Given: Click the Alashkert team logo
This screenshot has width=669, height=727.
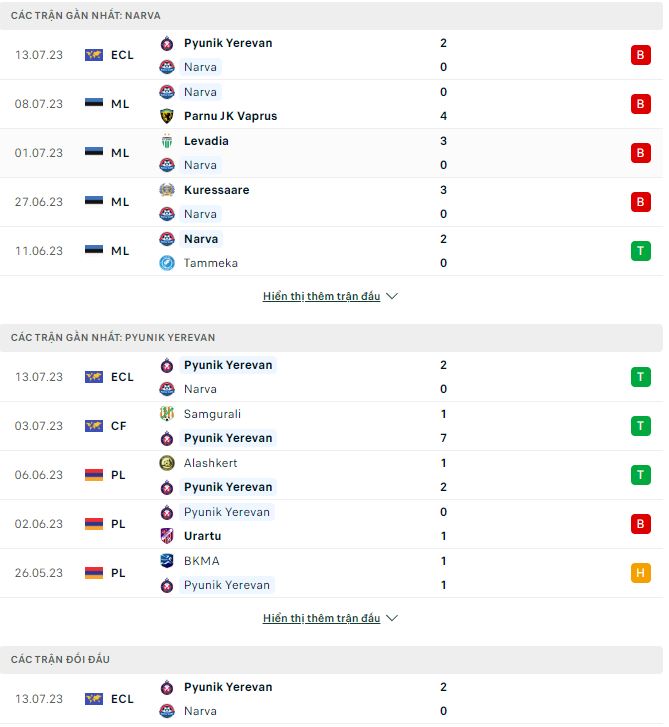Looking at the screenshot, I should [167, 463].
